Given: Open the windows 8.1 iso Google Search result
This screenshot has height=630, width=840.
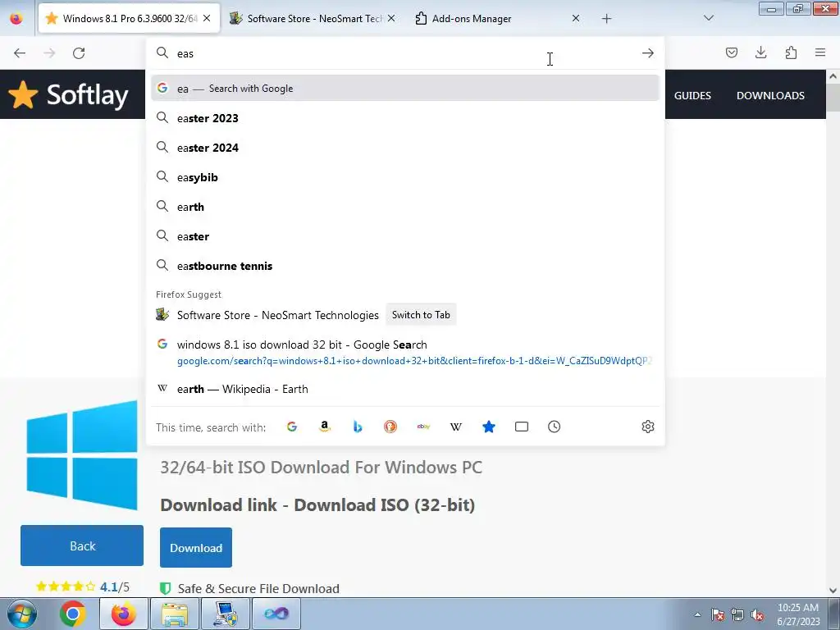Looking at the screenshot, I should [x=405, y=352].
